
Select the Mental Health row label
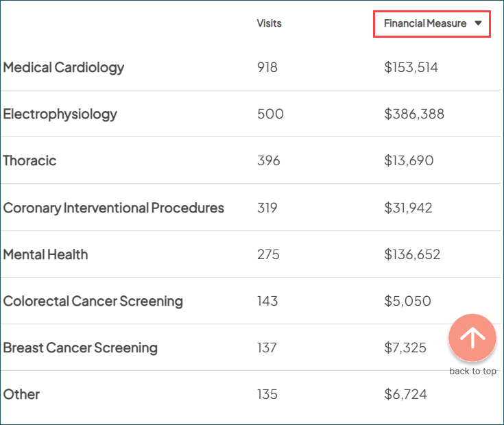click(x=45, y=254)
